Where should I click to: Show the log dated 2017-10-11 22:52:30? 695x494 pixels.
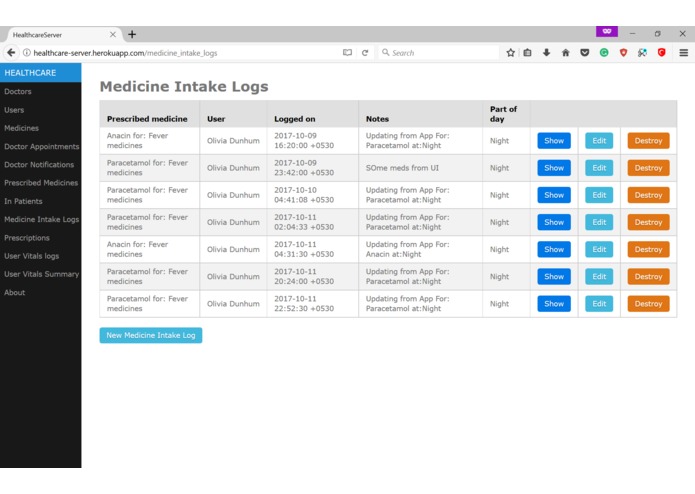tap(554, 304)
